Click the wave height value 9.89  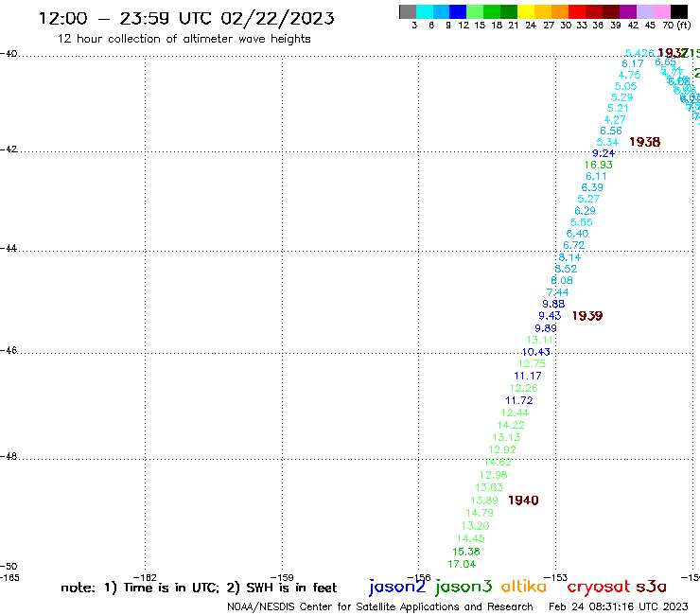(546, 328)
